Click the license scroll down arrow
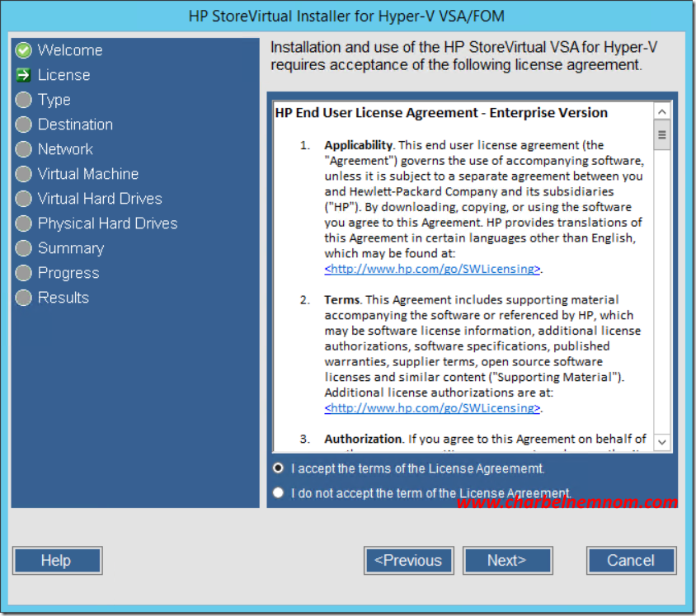Viewport: 696px width, 616px height. point(662,442)
